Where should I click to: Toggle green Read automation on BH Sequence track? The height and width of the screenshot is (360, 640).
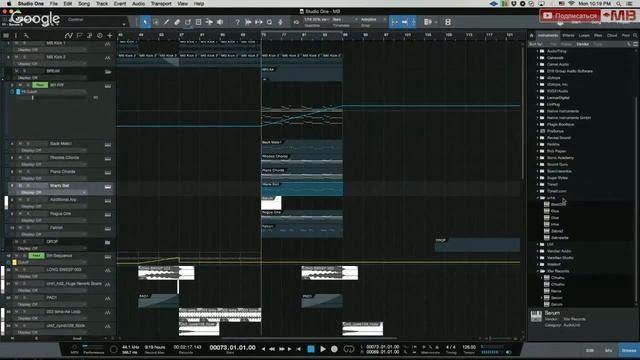36,256
